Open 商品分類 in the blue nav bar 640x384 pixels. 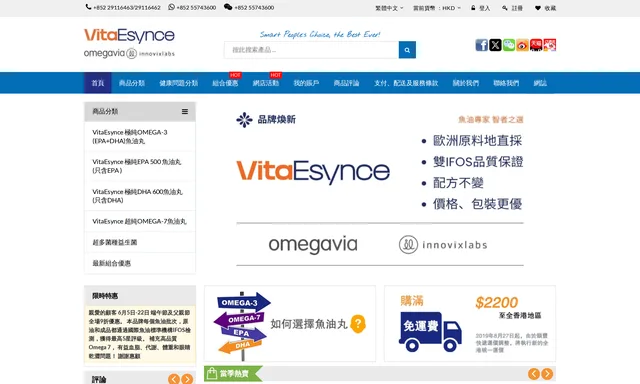pyautogui.click(x=131, y=83)
